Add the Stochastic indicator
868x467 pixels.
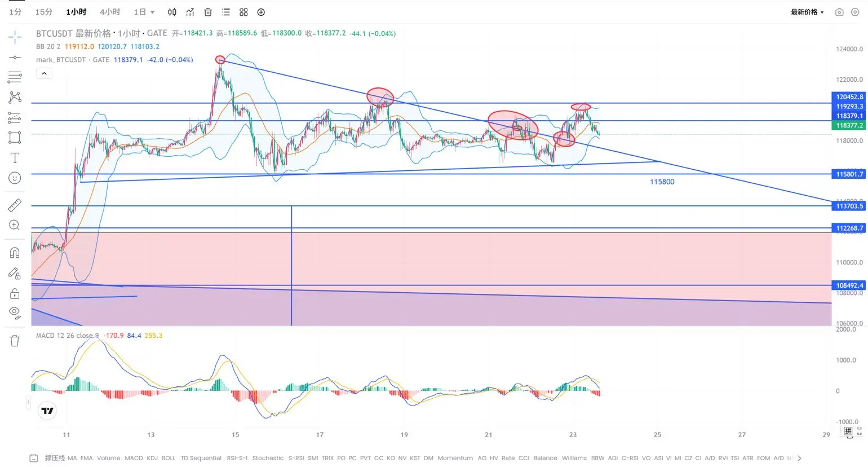pyautogui.click(x=268, y=458)
